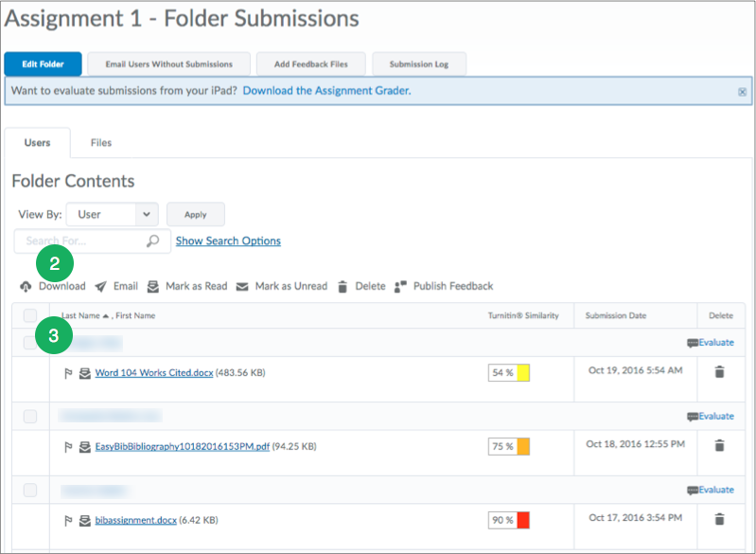The image size is (756, 554).
Task: Click Show Search Options link
Action: (x=228, y=241)
